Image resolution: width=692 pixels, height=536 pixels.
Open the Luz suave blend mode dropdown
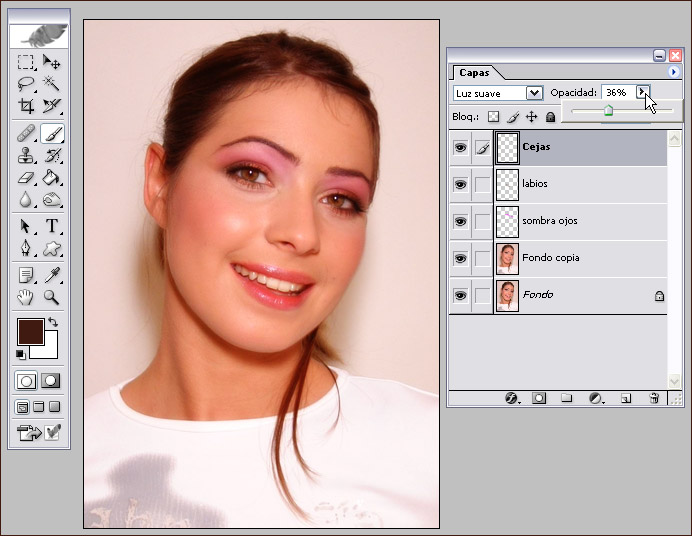click(534, 93)
